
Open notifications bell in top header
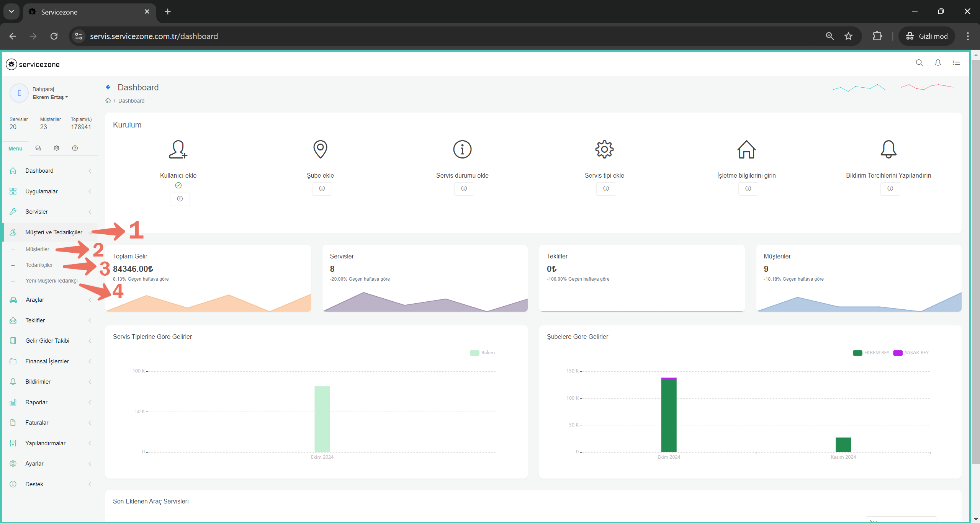click(x=937, y=63)
